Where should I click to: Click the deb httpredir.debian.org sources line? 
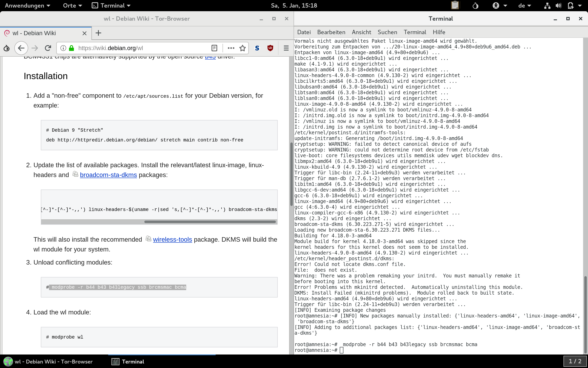point(145,140)
